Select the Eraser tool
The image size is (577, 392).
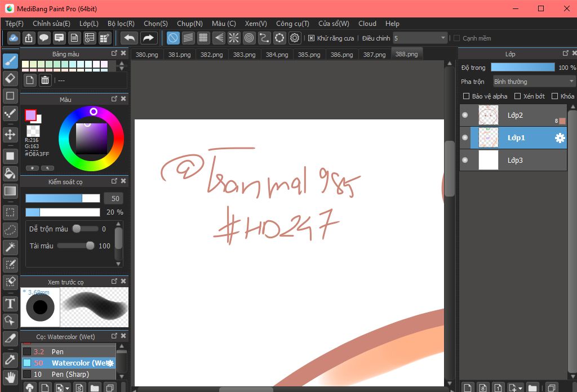coord(10,78)
